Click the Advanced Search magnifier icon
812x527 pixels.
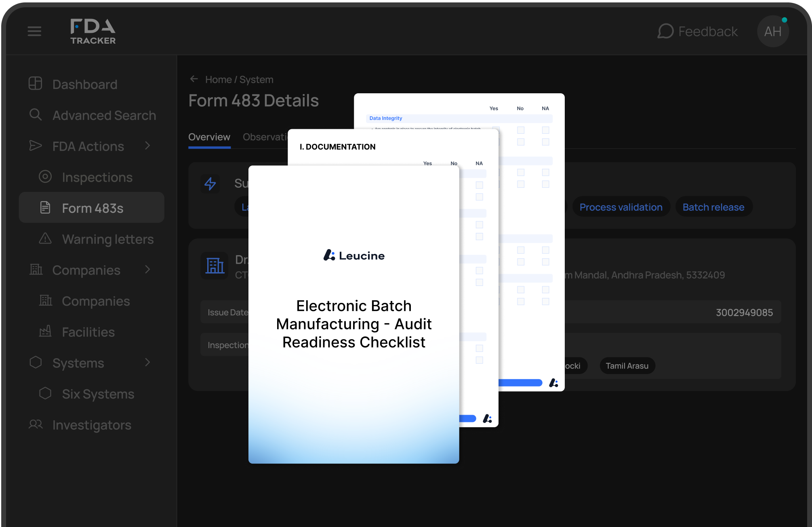[36, 115]
